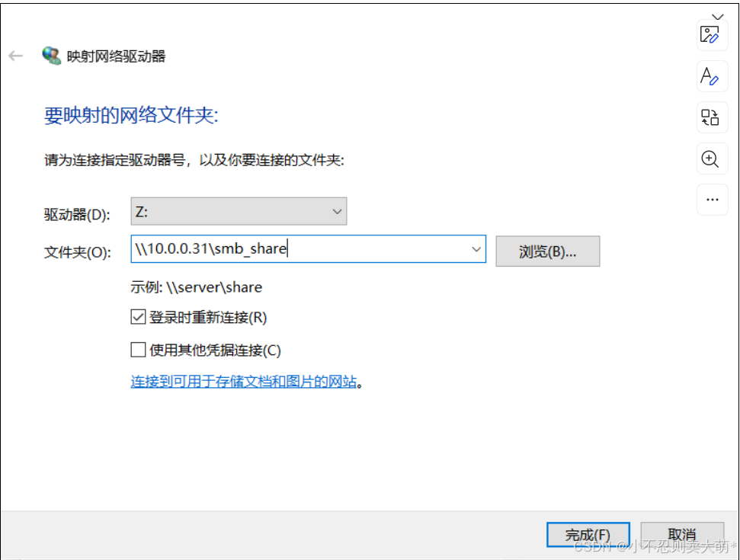Click the 登录时重新连接(R) label text
The width and height of the screenshot is (740, 560).
[208, 318]
